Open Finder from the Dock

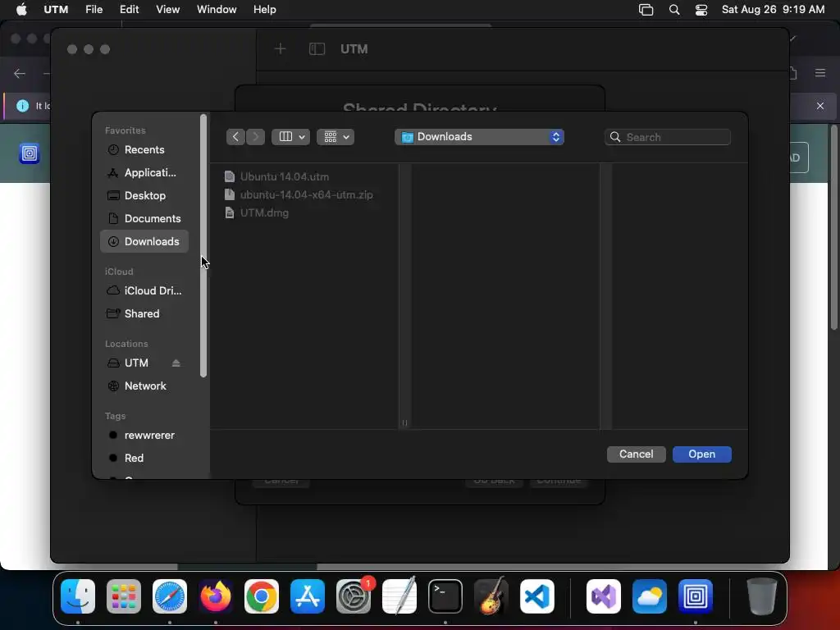pyautogui.click(x=78, y=596)
